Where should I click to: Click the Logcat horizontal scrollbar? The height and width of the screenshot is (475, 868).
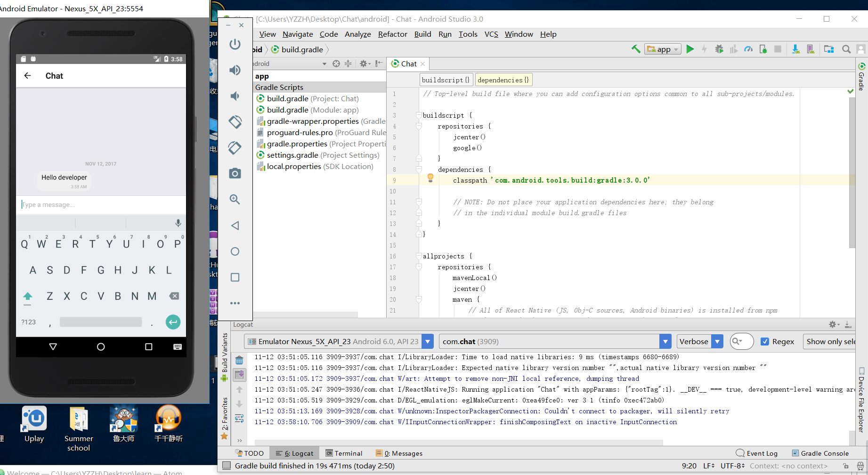click(459, 443)
